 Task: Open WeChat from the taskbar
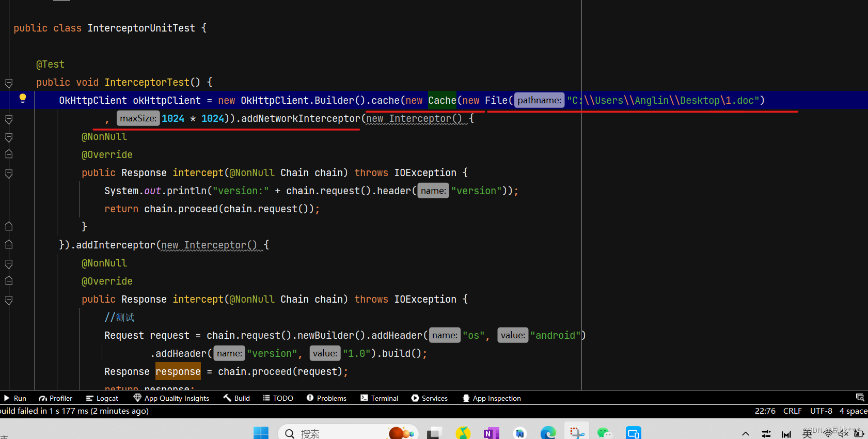[604, 433]
